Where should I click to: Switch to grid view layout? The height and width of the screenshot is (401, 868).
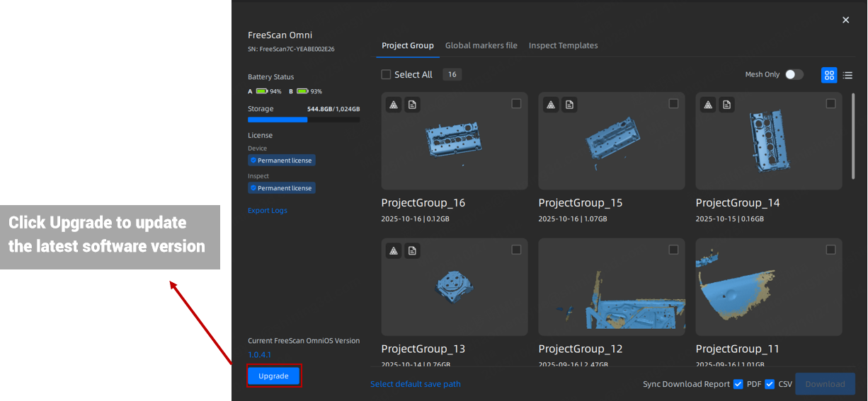coord(829,75)
